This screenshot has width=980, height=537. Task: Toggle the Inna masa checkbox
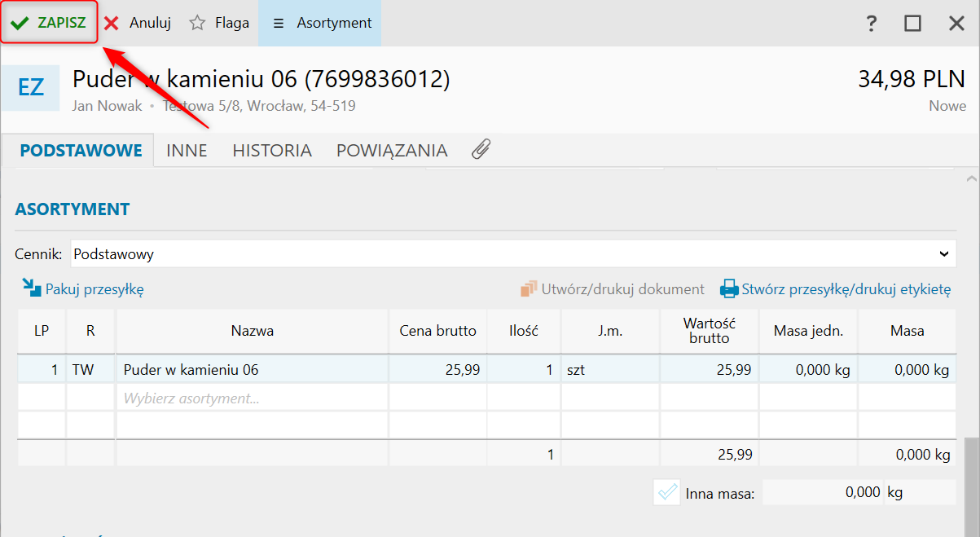coord(667,492)
